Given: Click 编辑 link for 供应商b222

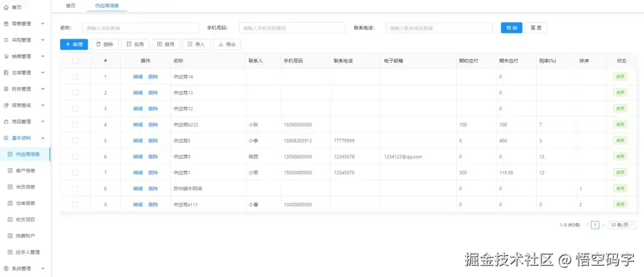Looking at the screenshot, I should point(138,125).
